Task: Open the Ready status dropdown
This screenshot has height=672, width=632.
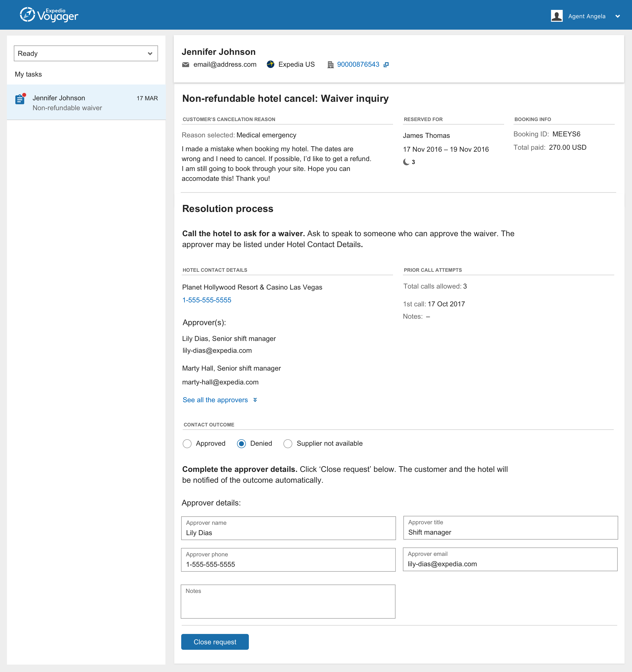Action: 86,53
